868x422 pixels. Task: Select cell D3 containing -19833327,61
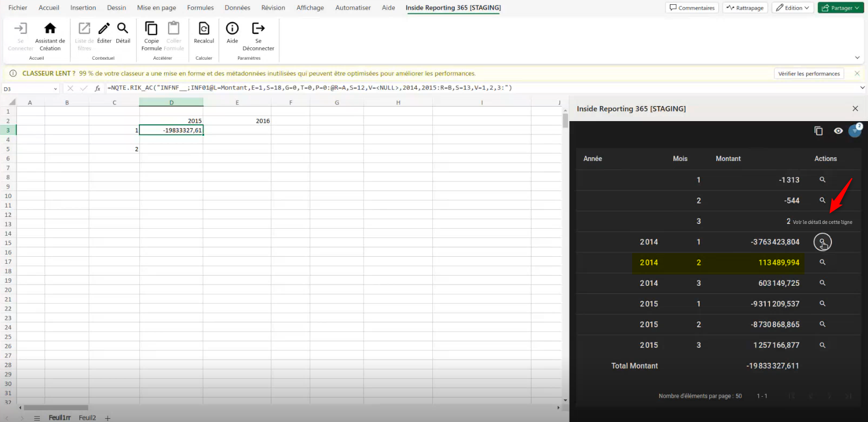(171, 130)
